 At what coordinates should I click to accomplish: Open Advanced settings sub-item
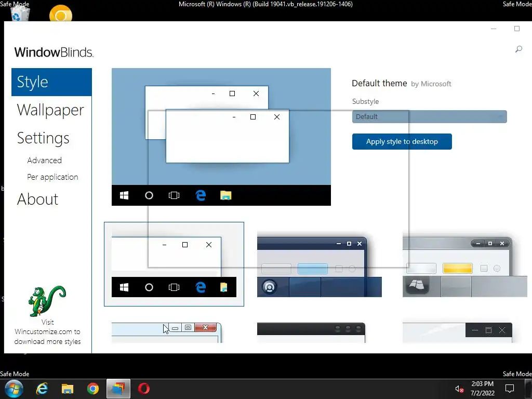[x=45, y=160]
